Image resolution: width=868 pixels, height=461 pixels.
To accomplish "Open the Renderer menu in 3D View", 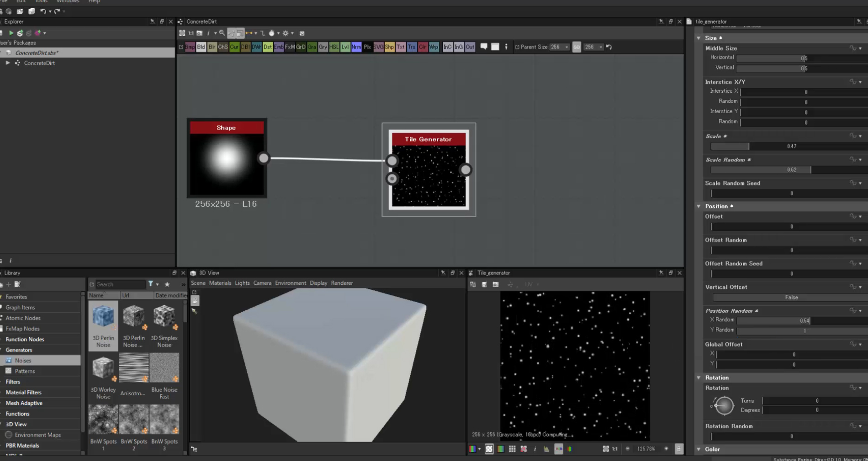I will pos(342,283).
